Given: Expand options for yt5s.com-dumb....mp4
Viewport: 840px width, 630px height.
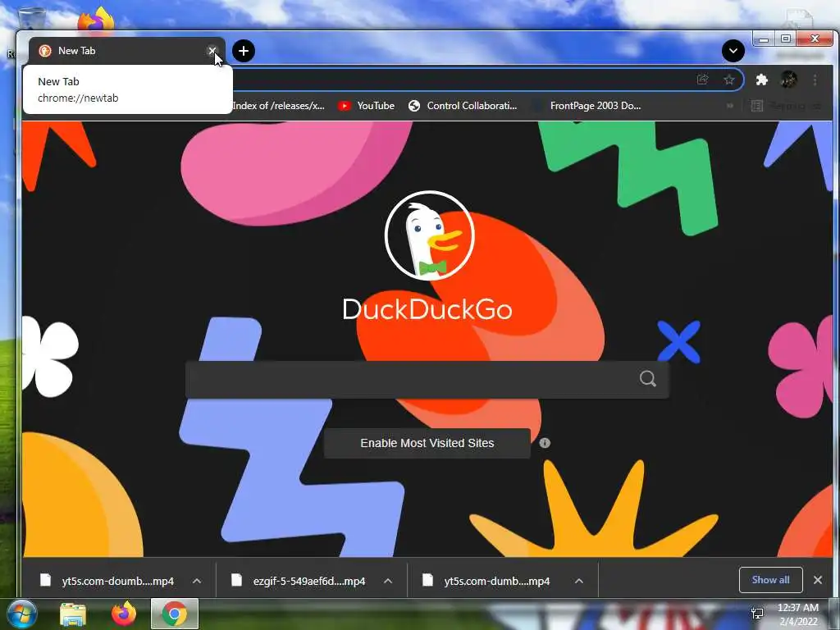Looking at the screenshot, I should (578, 581).
